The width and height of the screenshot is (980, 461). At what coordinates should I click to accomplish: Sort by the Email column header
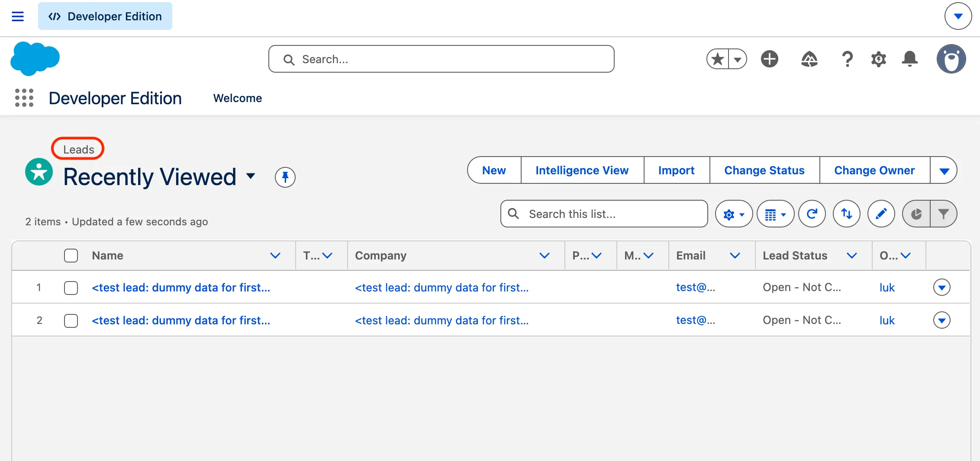tap(691, 256)
